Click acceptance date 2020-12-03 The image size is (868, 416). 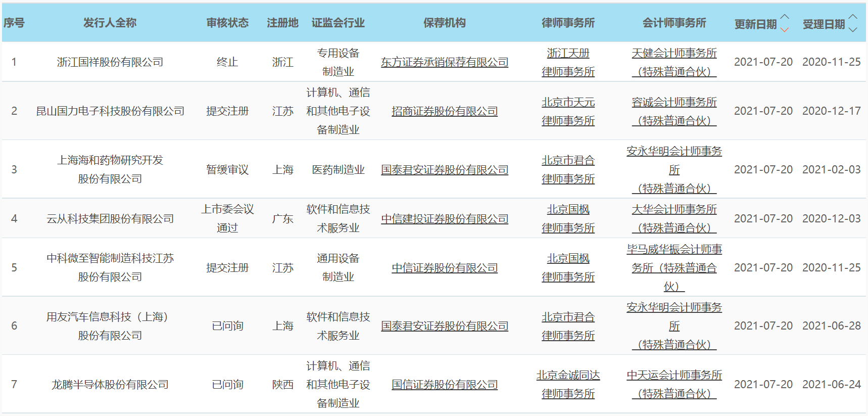(x=832, y=219)
